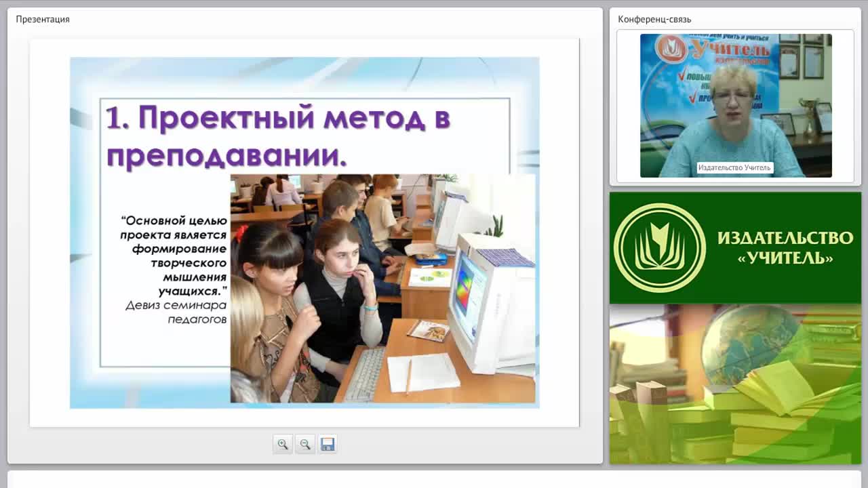Click the Издательство Учитель name label on the video
Screen dimensions: 868x488
(734, 167)
